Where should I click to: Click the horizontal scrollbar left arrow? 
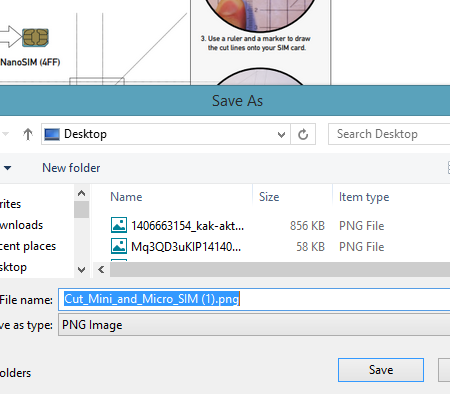coord(101,269)
